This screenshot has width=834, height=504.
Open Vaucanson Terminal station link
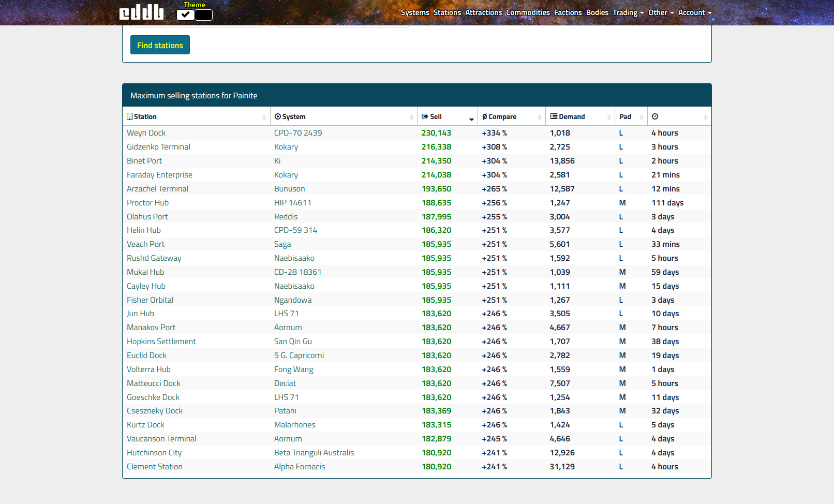[161, 439]
